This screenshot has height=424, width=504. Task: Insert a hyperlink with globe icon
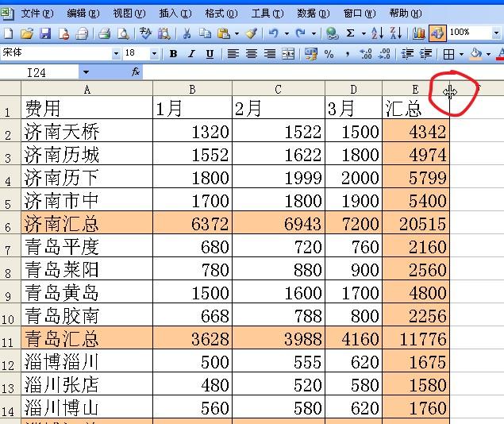coord(332,33)
